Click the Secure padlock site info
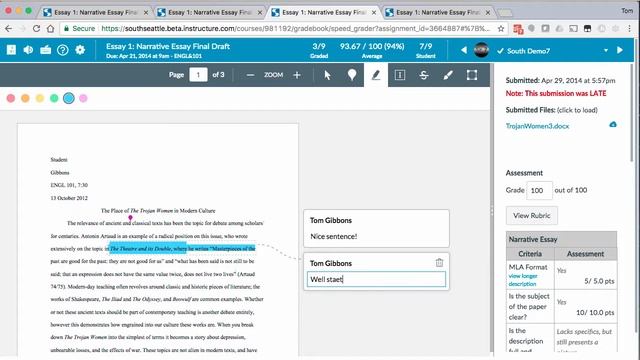Screen dimensions: 640x360 [x=80, y=29]
